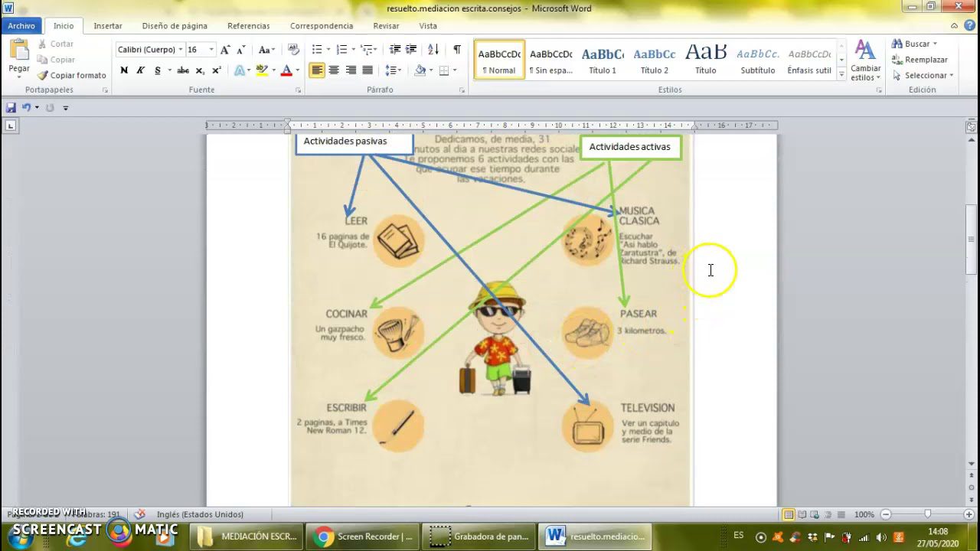
Task: Toggle italic (K) formatting
Action: pyautogui.click(x=141, y=70)
